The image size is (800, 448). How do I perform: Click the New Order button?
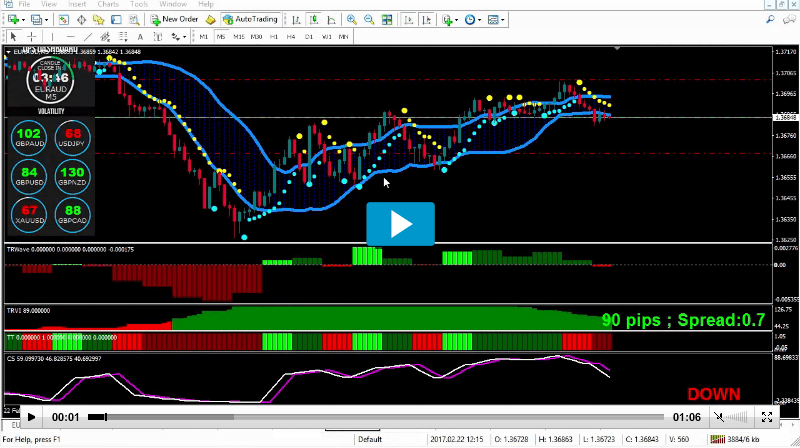174,19
